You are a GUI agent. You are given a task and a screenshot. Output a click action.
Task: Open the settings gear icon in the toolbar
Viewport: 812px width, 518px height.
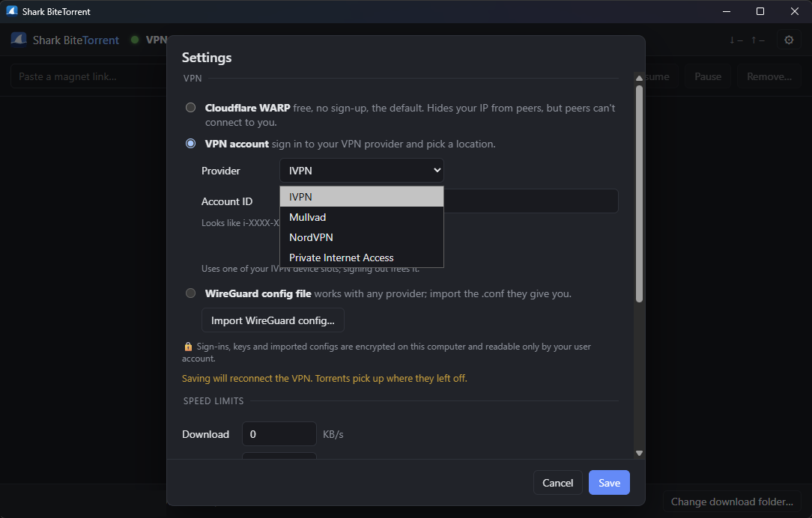(789, 40)
